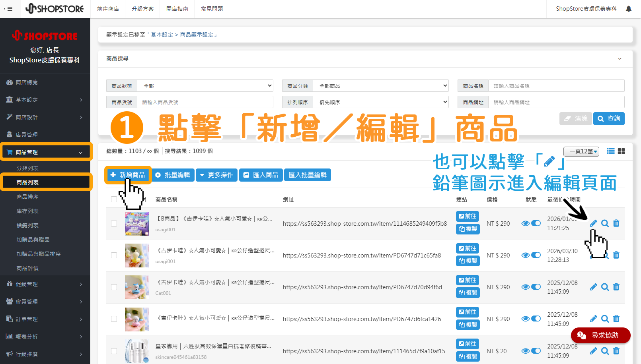641x364 pixels.
Task: Click the 查詢 search button
Action: [x=608, y=118]
